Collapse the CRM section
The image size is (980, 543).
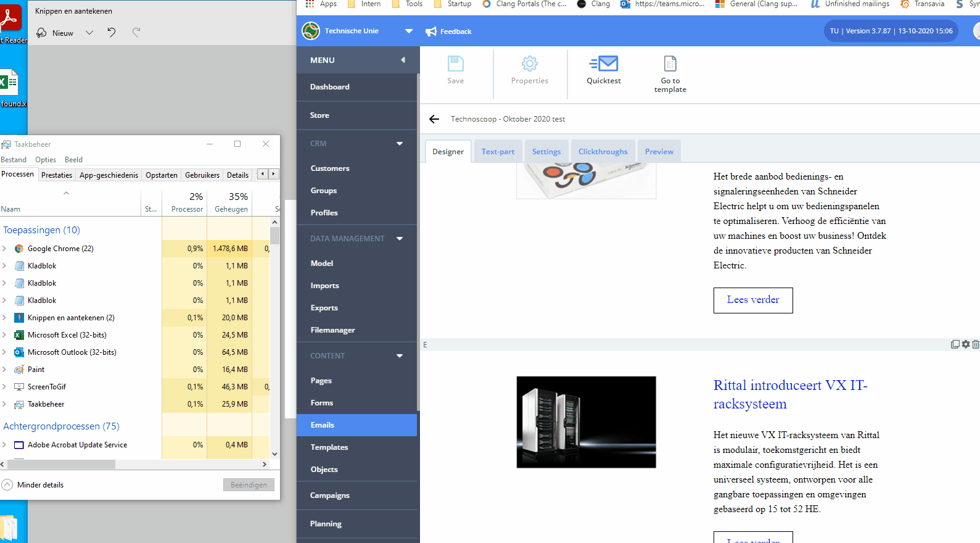[400, 144]
